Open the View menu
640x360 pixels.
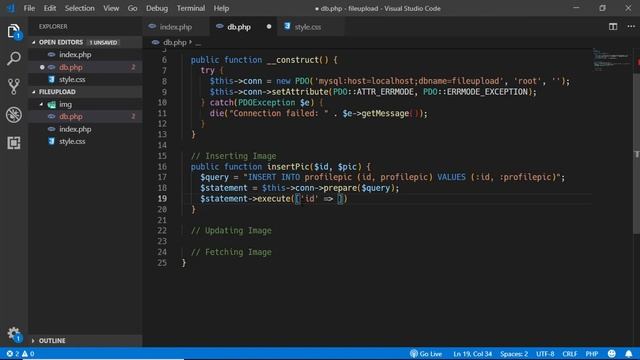point(111,8)
